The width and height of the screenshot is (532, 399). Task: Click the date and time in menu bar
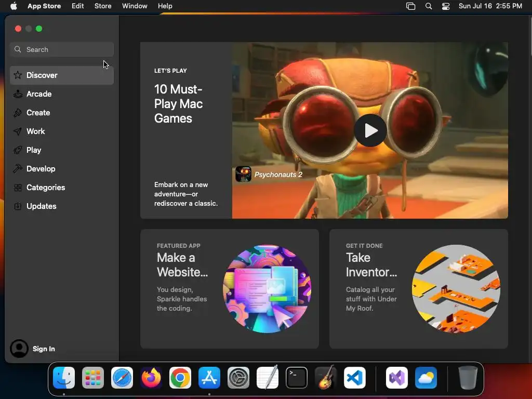pos(490,6)
